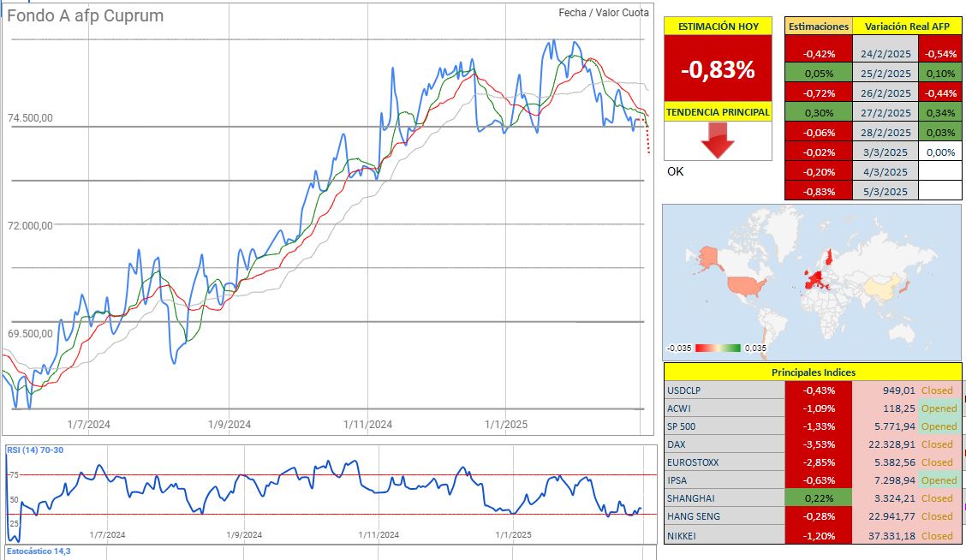Click the Fecha / Valor Cuota legend

coord(604,12)
